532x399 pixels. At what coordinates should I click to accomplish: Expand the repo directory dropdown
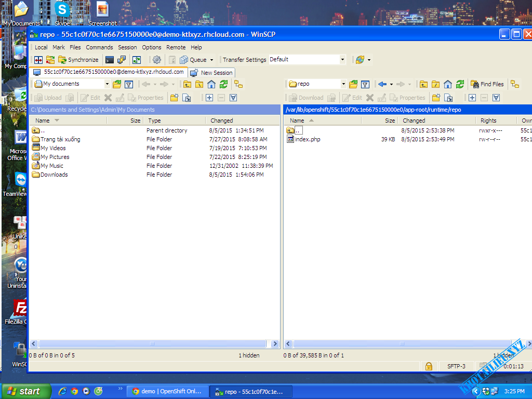click(x=343, y=84)
